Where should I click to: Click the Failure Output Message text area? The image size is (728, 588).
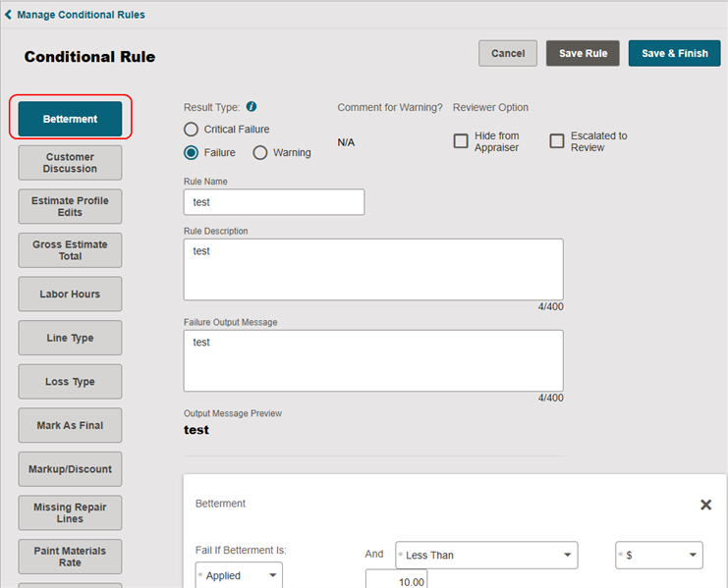tap(373, 361)
